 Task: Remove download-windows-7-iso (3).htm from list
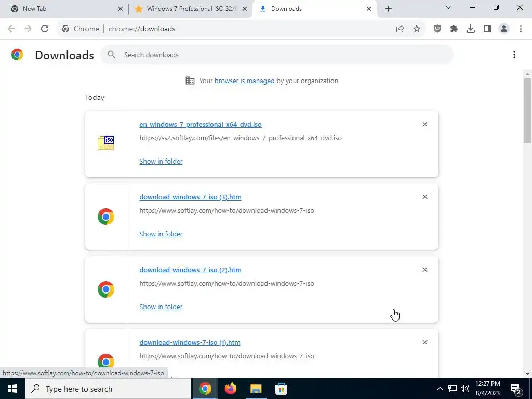[x=425, y=197]
